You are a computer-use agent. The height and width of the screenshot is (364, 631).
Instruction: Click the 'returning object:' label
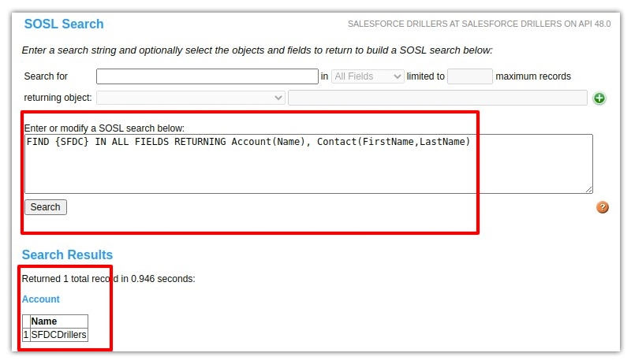click(58, 98)
